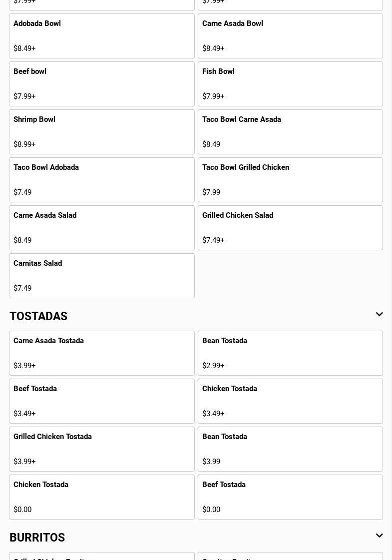Choose the $2.99+ Bean Tostada
This screenshot has width=392, height=560.
290,353
